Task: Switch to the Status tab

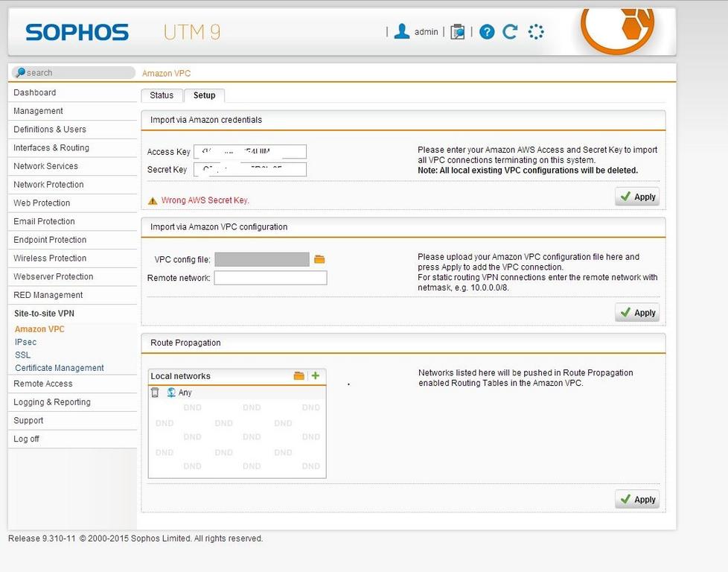Action: 162,95
